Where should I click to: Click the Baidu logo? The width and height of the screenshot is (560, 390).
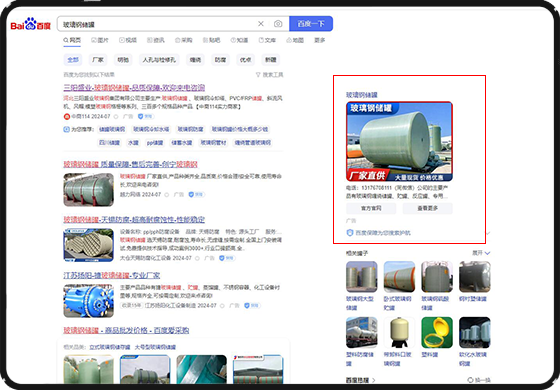point(30,24)
